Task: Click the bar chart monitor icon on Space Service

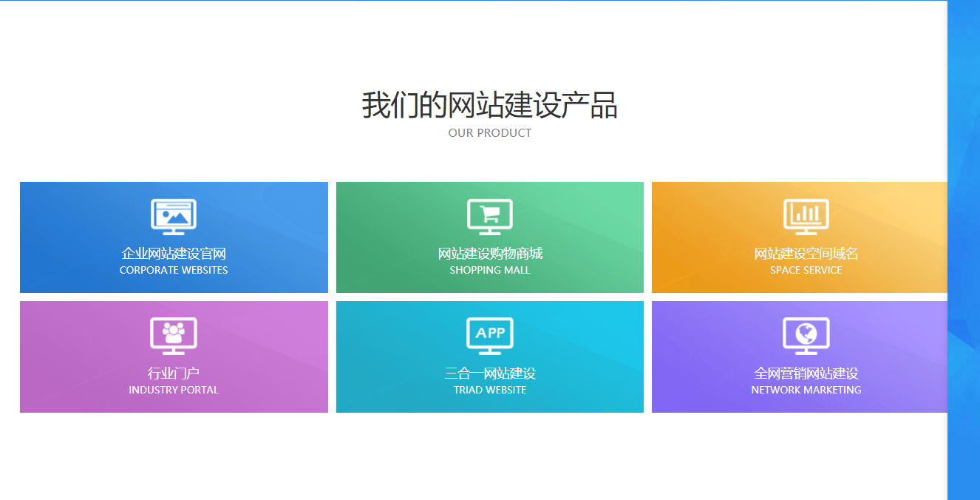Action: coord(805,216)
